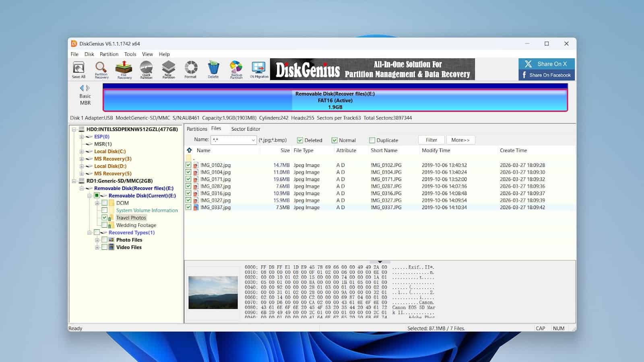Click the X logo icon
Image resolution: width=644 pixels, height=362 pixels.
pos(528,64)
